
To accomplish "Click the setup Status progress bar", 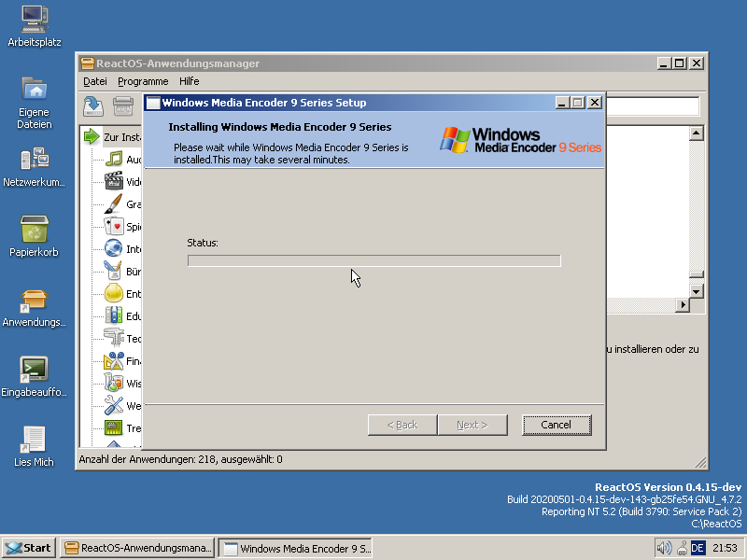I will [x=374, y=260].
